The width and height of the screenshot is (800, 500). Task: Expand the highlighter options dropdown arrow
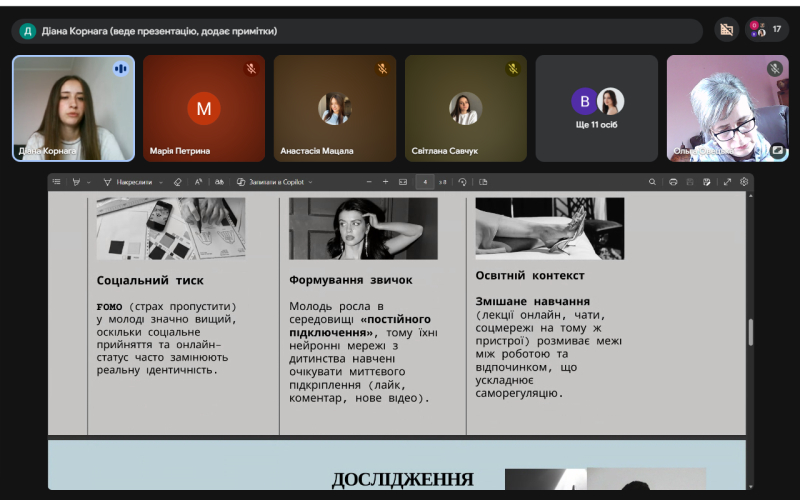89,182
